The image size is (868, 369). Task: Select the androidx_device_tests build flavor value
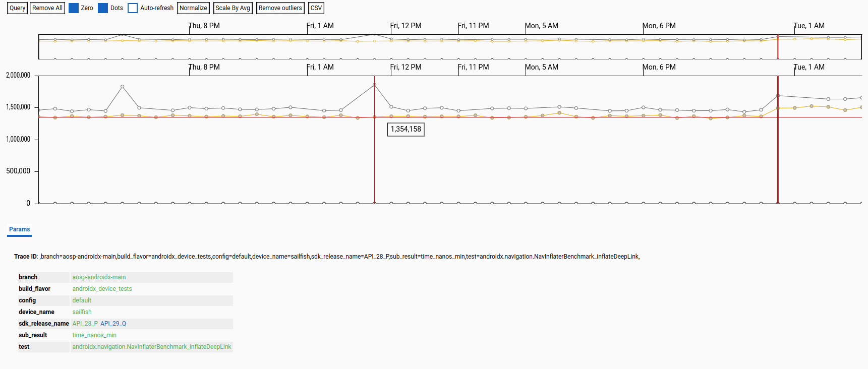point(102,289)
